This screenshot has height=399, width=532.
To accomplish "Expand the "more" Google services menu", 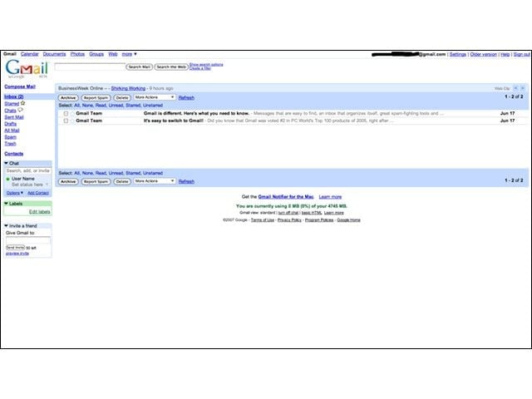I will 130,54.
